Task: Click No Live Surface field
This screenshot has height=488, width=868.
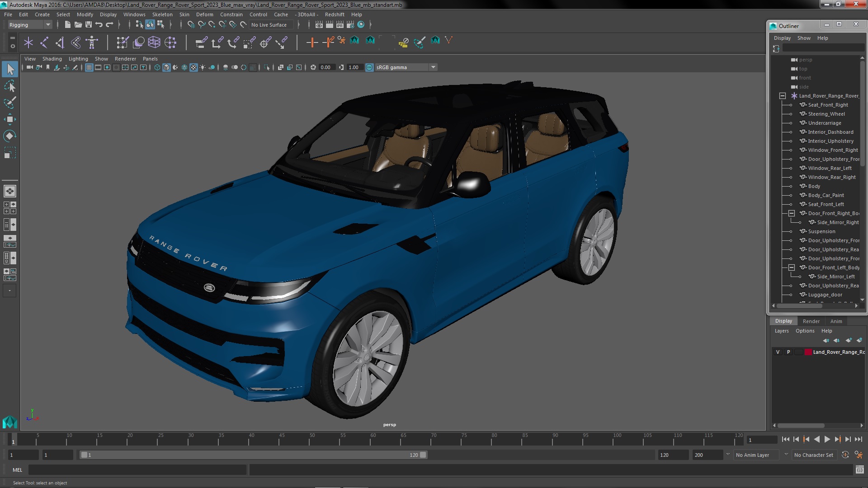Action: 271,25
